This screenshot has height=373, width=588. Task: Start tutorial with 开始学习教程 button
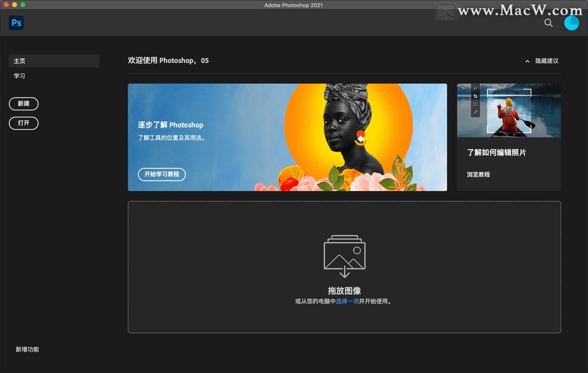pos(162,174)
